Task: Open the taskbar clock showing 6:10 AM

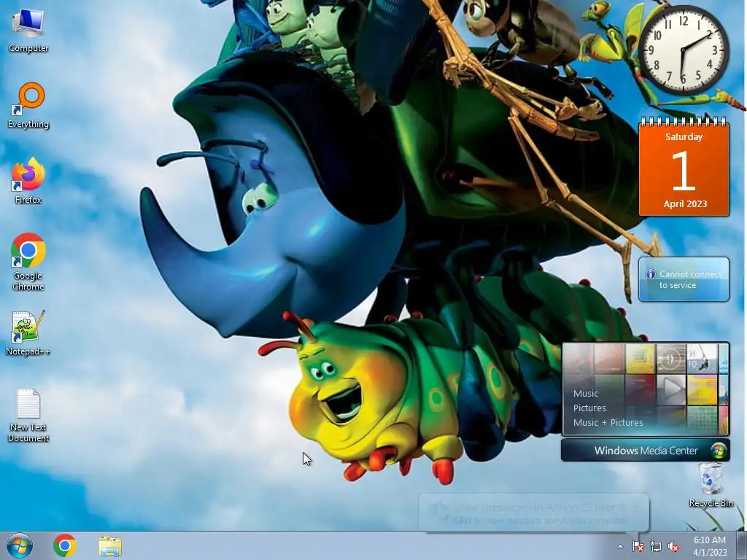Action: [710, 546]
